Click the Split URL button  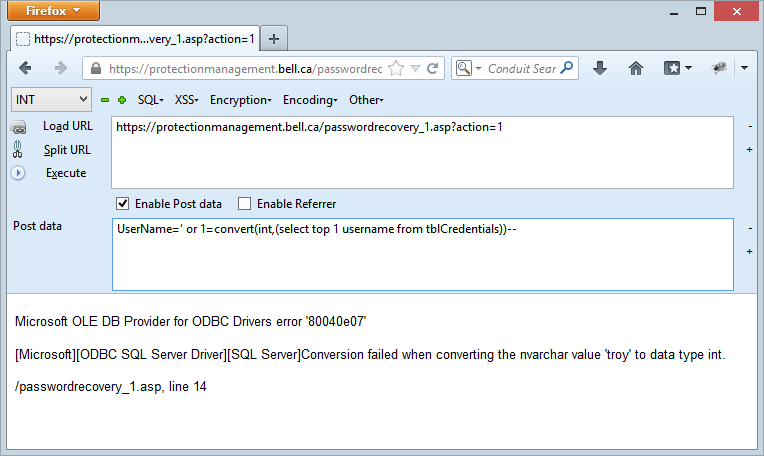(67, 150)
